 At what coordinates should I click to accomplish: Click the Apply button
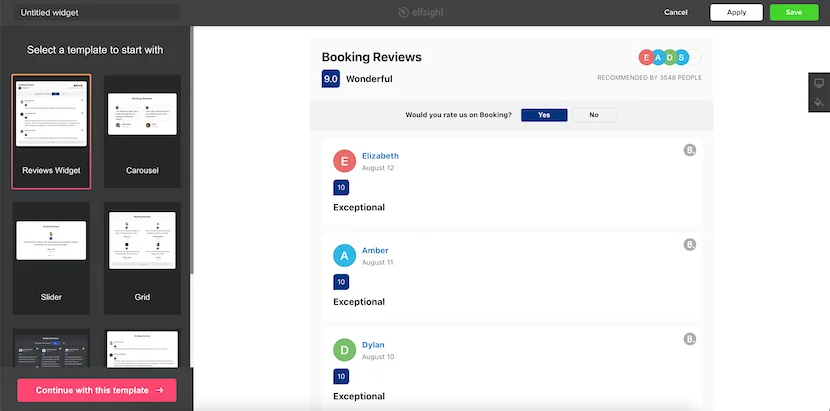[736, 12]
